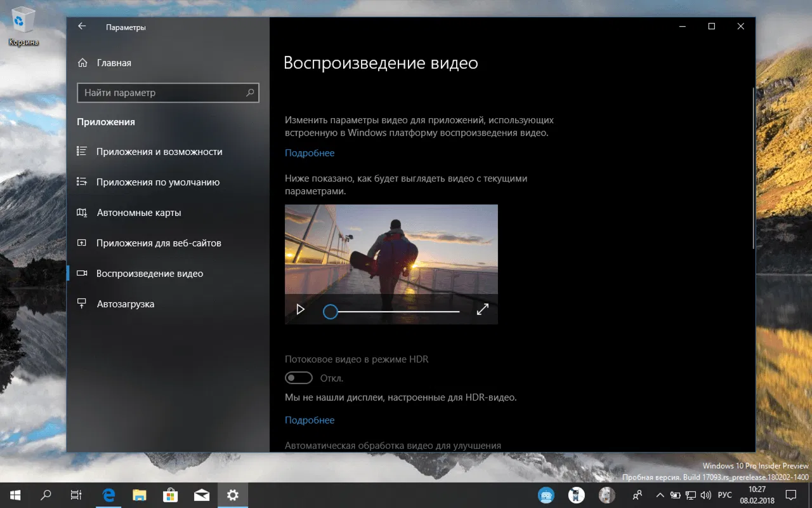Expand the hidden icons tray chevron
The height and width of the screenshot is (508, 812).
tap(660, 495)
